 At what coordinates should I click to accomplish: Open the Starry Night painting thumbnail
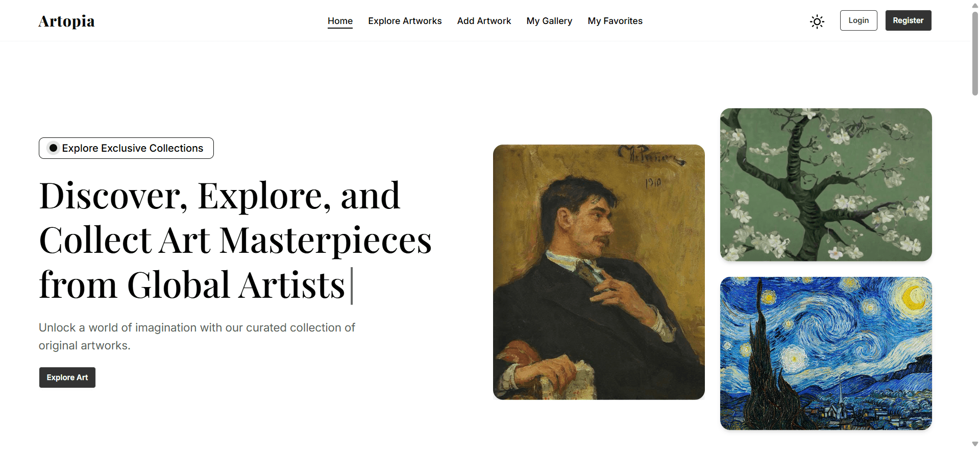point(826,353)
